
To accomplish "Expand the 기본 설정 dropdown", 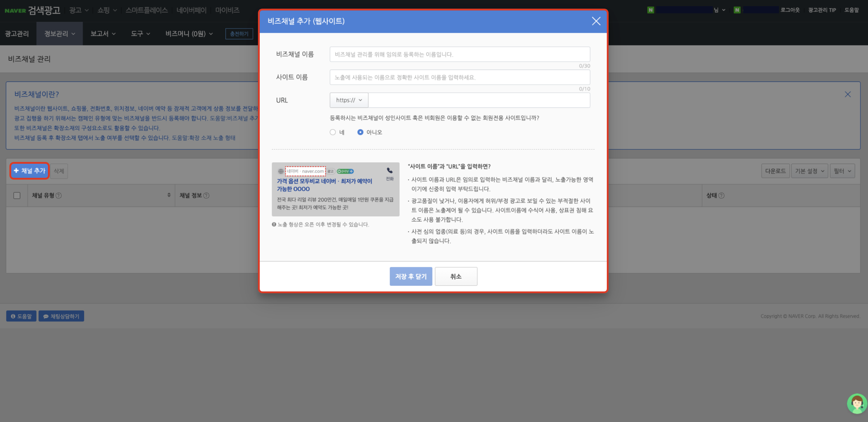I will [x=810, y=171].
